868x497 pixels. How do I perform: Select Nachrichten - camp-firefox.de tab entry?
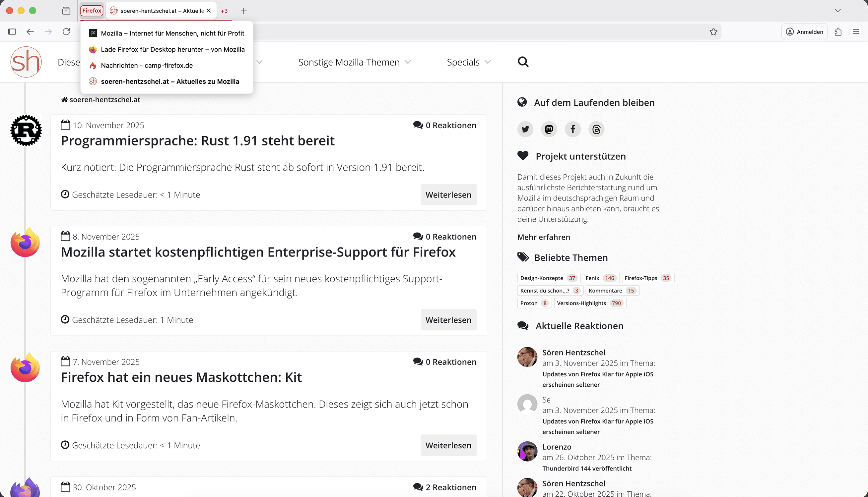point(147,65)
